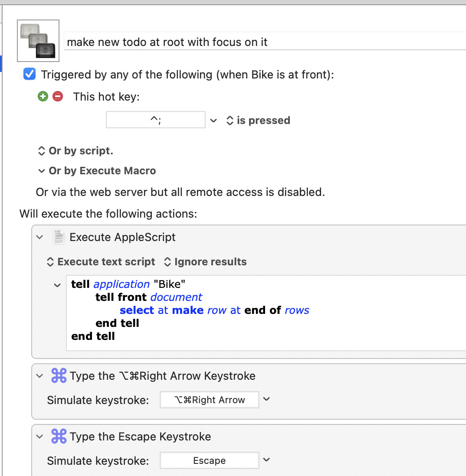The width and height of the screenshot is (466, 476).
Task: Collapse the "Or by Execute Macro" section
Action: coord(42,171)
